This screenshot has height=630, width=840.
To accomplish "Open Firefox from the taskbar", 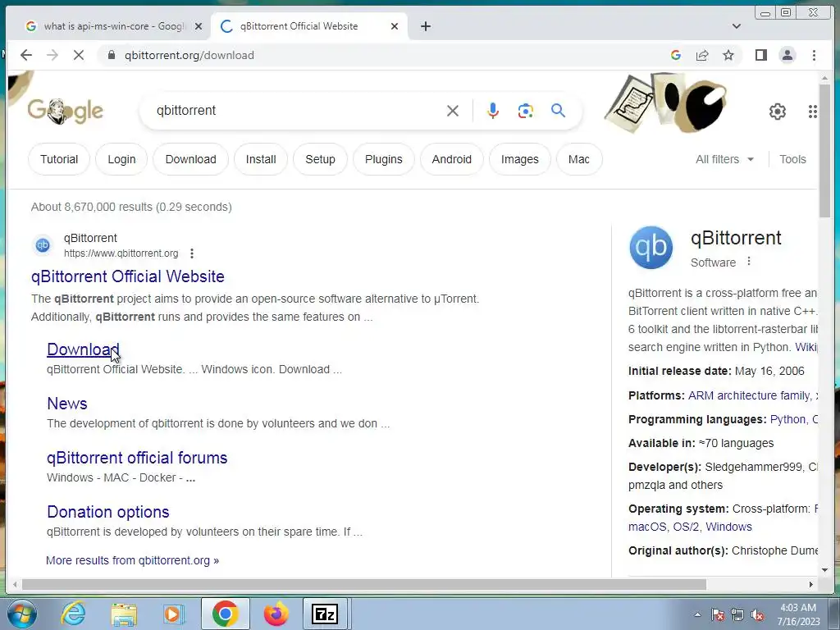I will (x=276, y=614).
